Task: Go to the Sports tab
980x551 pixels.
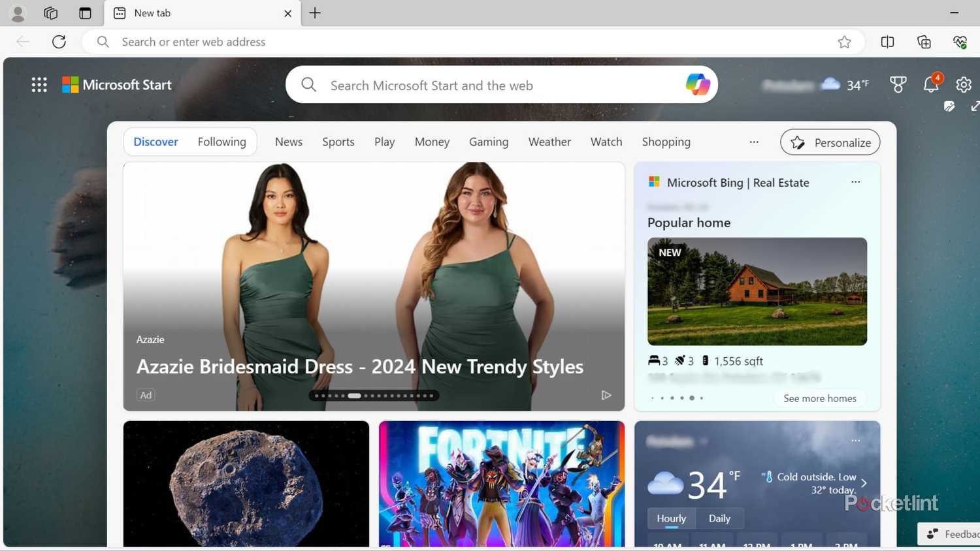Action: coord(338,142)
